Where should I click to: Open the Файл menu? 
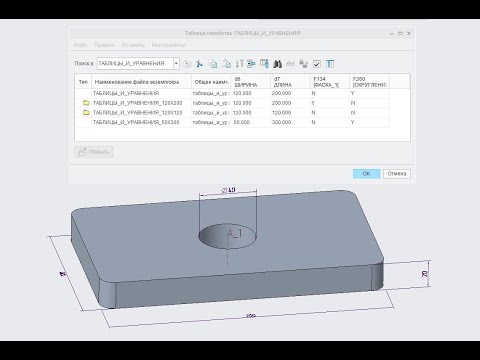click(80, 45)
